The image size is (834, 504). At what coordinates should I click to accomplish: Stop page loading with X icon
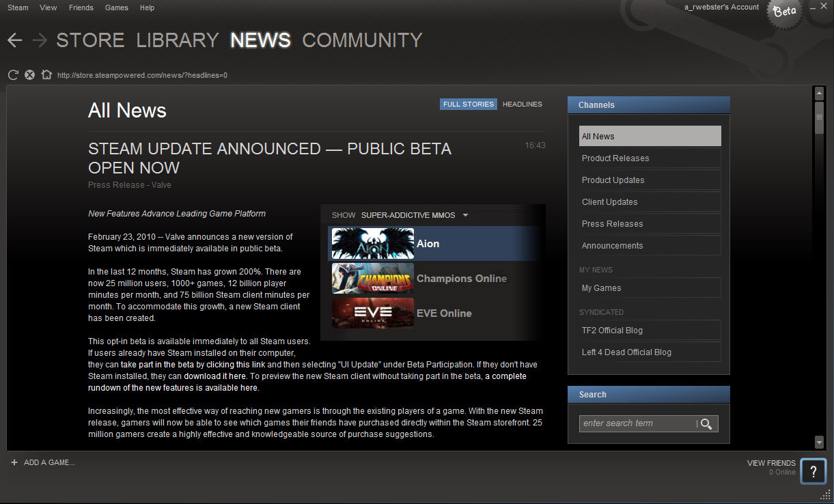[x=29, y=75]
